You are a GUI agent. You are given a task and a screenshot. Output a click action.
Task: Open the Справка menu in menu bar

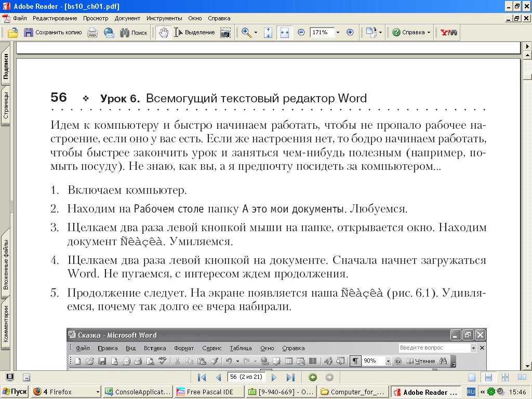pyautogui.click(x=219, y=18)
